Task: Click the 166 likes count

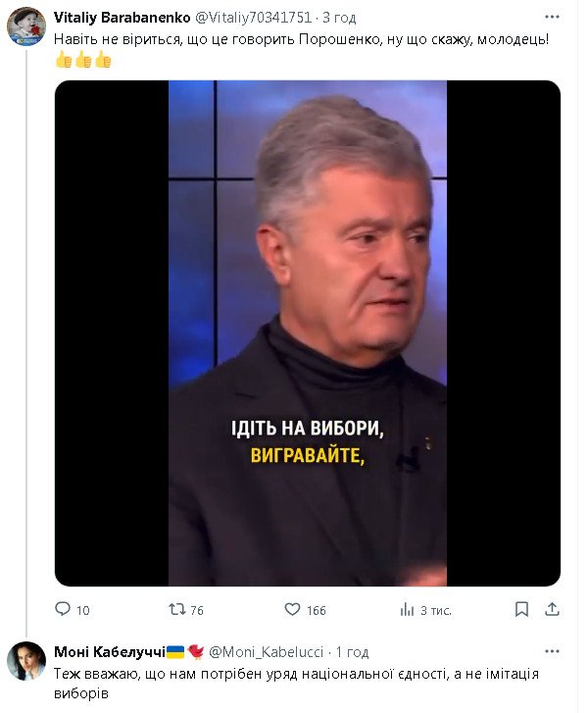Action: pos(316,610)
